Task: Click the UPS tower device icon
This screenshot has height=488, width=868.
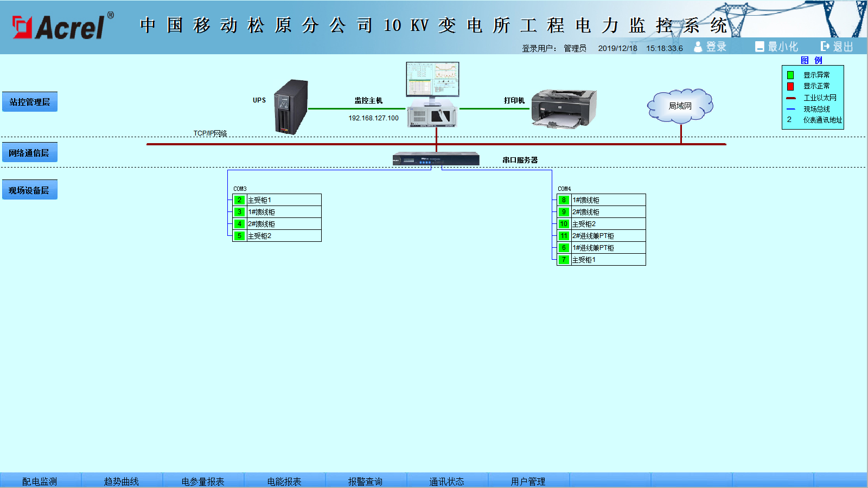Action: (291, 107)
